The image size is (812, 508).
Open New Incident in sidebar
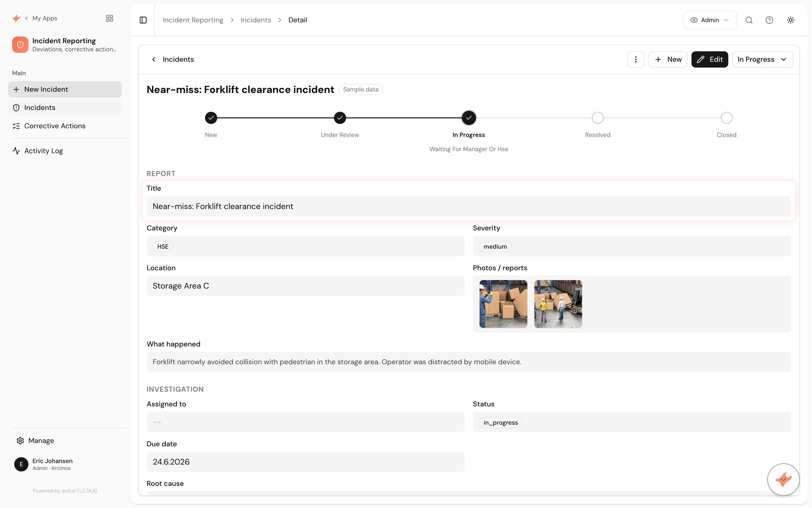tap(65, 89)
